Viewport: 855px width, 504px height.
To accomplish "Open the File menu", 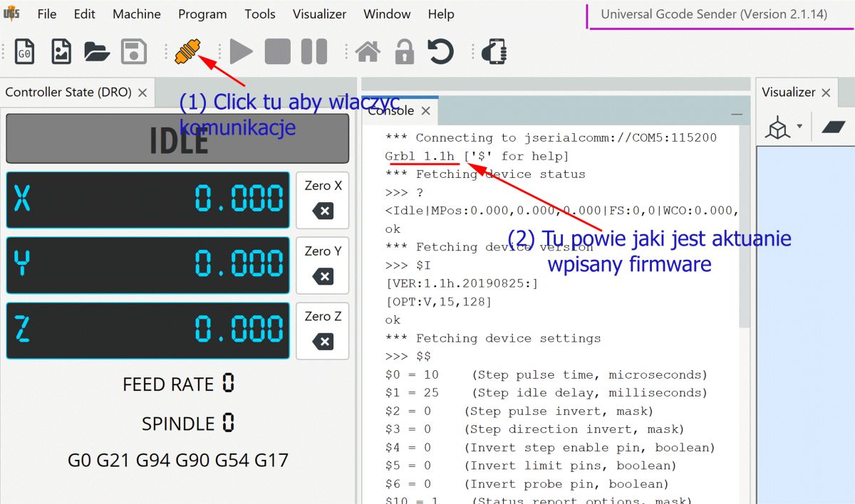I will [47, 14].
